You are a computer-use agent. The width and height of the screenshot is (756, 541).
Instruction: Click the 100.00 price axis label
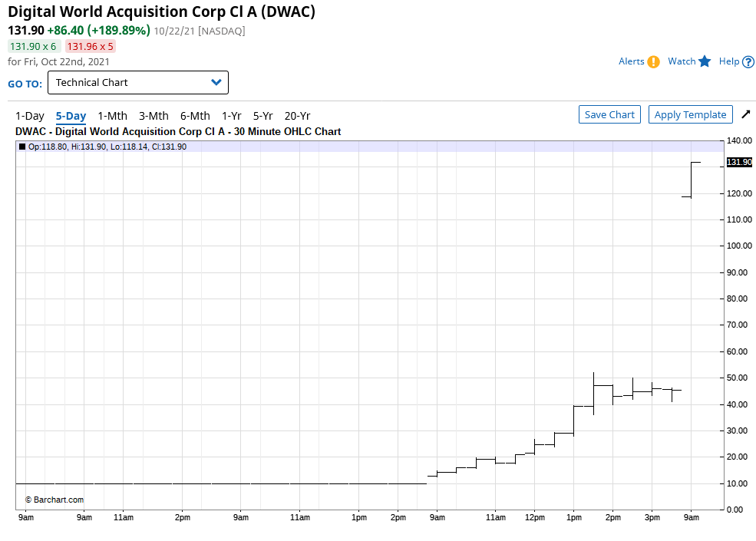739,246
